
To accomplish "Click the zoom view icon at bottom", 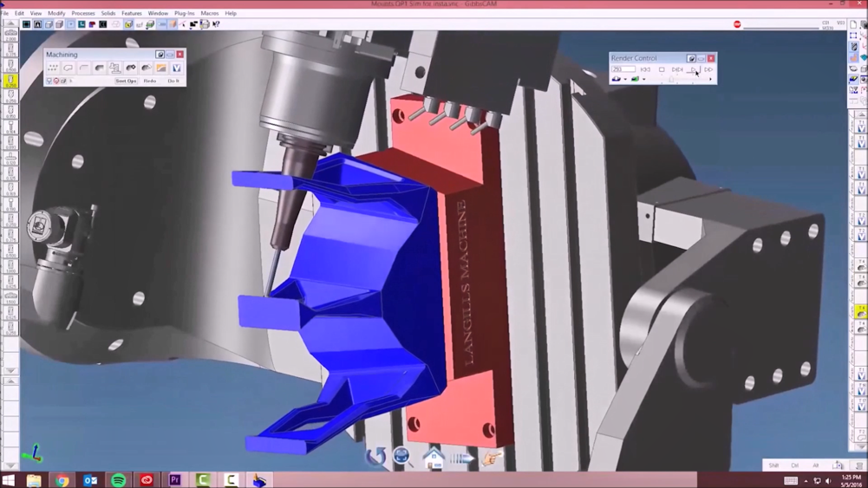I will coord(403,457).
